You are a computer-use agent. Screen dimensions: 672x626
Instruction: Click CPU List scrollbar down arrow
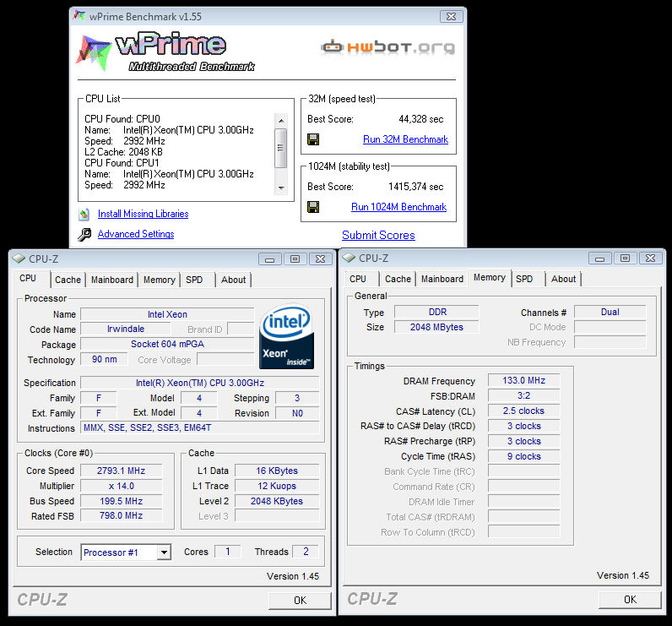(281, 188)
